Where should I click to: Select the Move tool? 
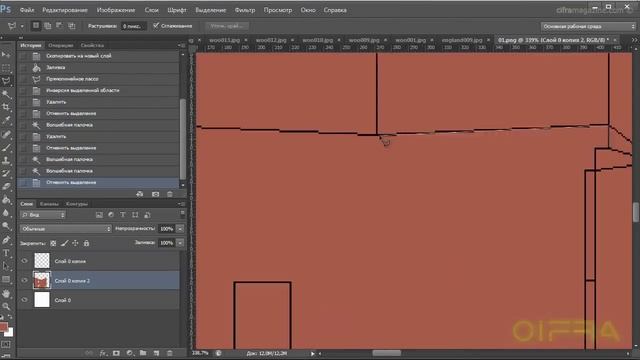(6, 54)
